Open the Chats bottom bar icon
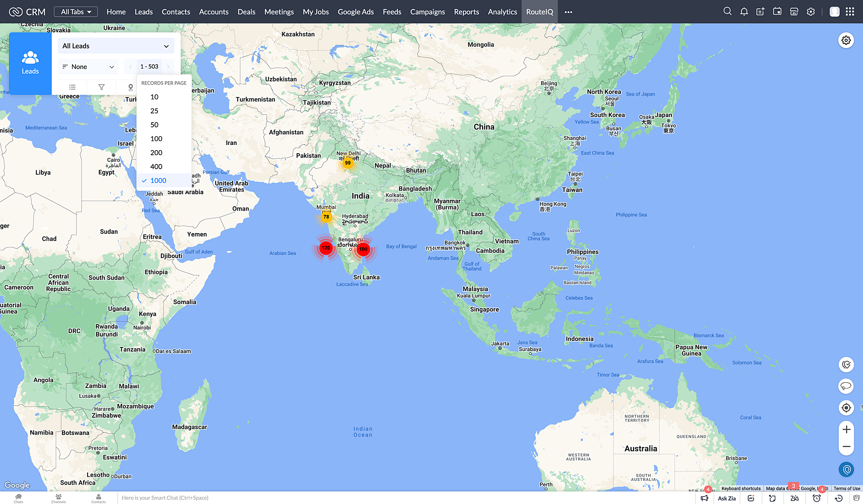Screen dimensions: 863x504 (x=19, y=498)
